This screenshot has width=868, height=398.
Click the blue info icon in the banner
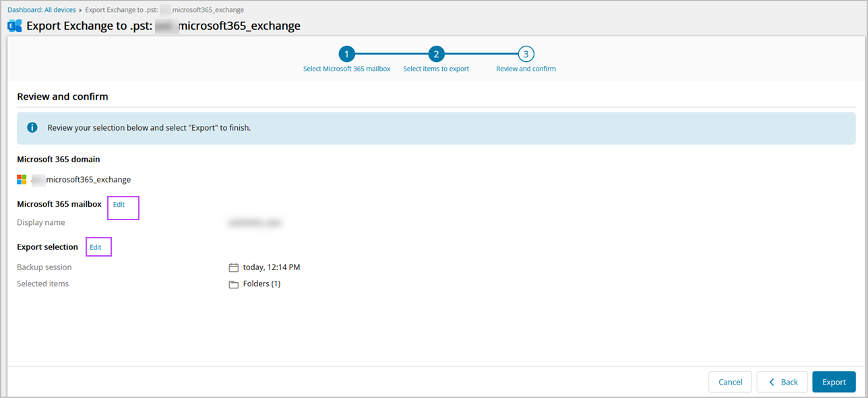coord(32,127)
